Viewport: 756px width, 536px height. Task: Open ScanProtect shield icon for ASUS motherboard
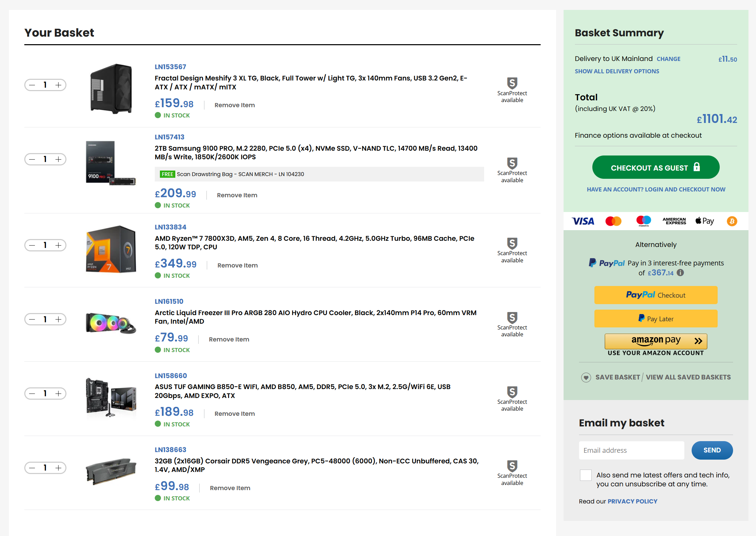click(512, 392)
